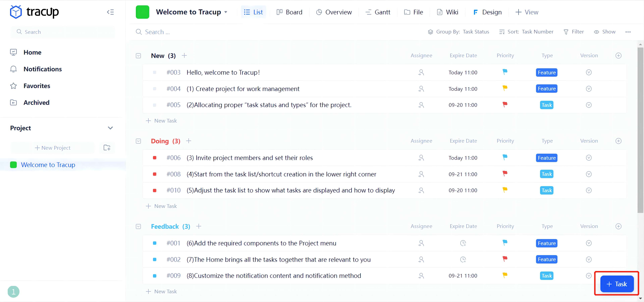Expand the Welcome to Tracup project dropdown
Image resolution: width=644 pixels, height=302 pixels.
[226, 12]
